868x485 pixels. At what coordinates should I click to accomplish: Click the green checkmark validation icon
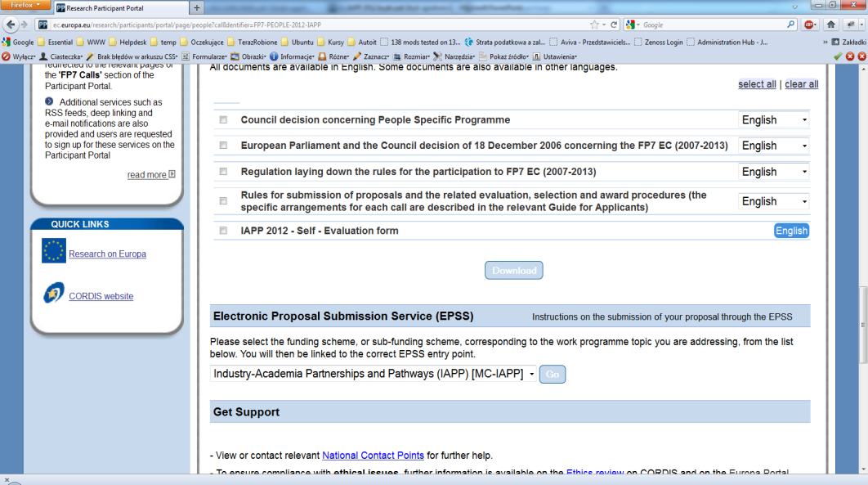(838, 56)
